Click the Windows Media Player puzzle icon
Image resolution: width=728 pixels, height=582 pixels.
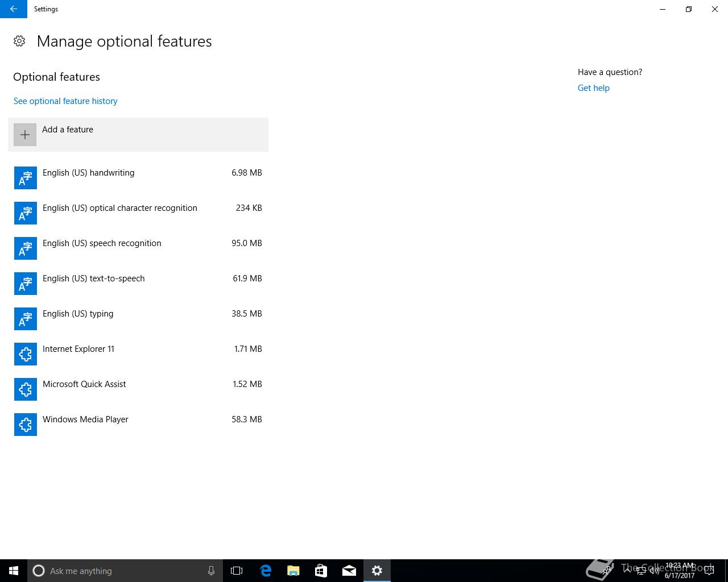pos(26,425)
